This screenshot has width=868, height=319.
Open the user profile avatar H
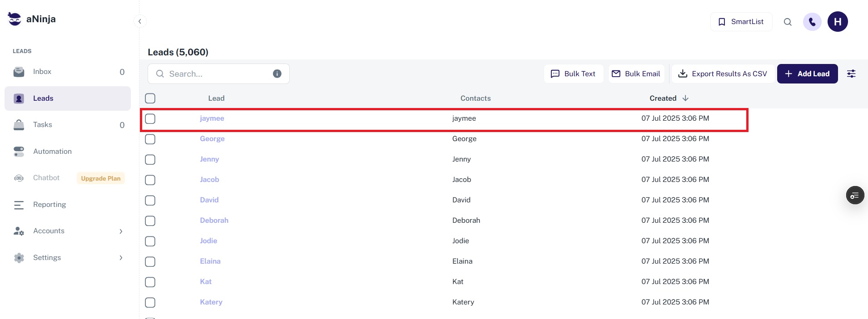pos(838,22)
